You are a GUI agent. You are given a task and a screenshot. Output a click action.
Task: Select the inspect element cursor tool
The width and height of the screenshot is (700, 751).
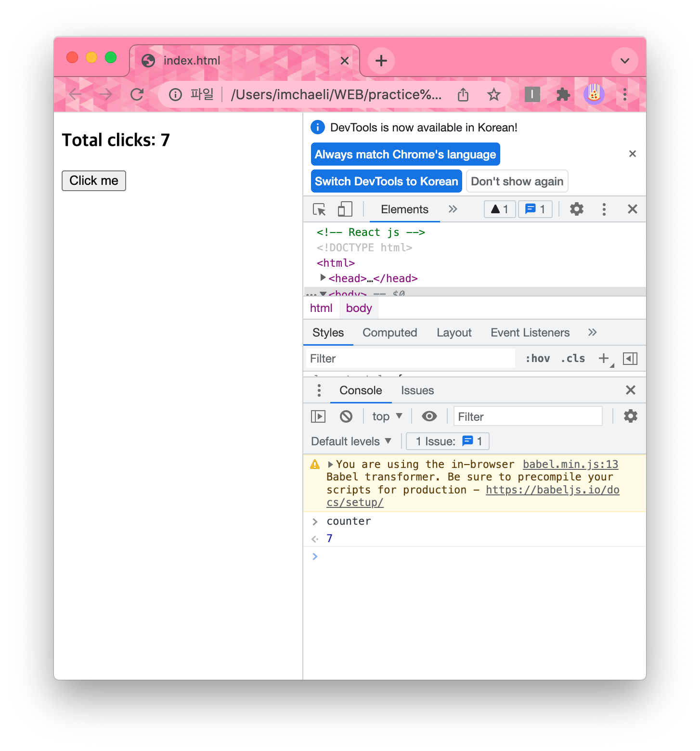pos(319,209)
